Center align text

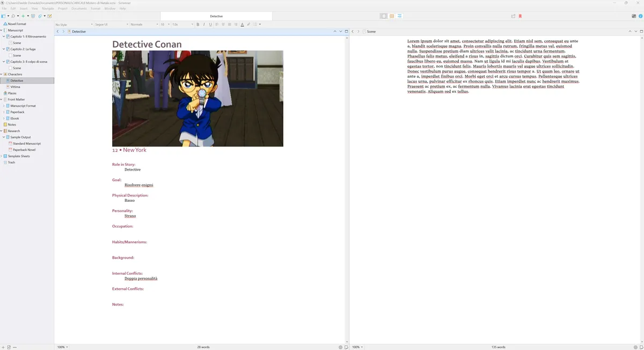(x=223, y=24)
